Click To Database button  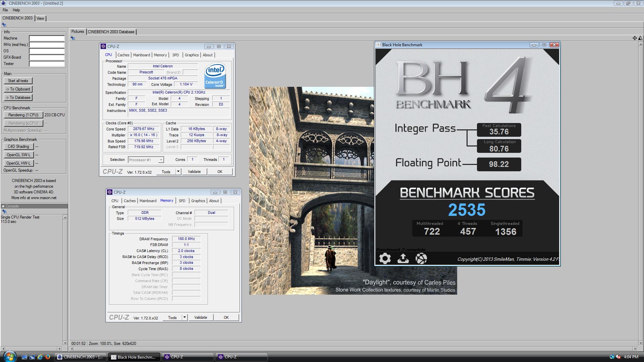pos(18,98)
